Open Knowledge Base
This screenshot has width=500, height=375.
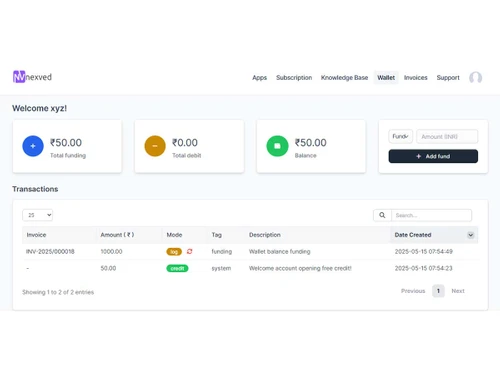(x=344, y=78)
